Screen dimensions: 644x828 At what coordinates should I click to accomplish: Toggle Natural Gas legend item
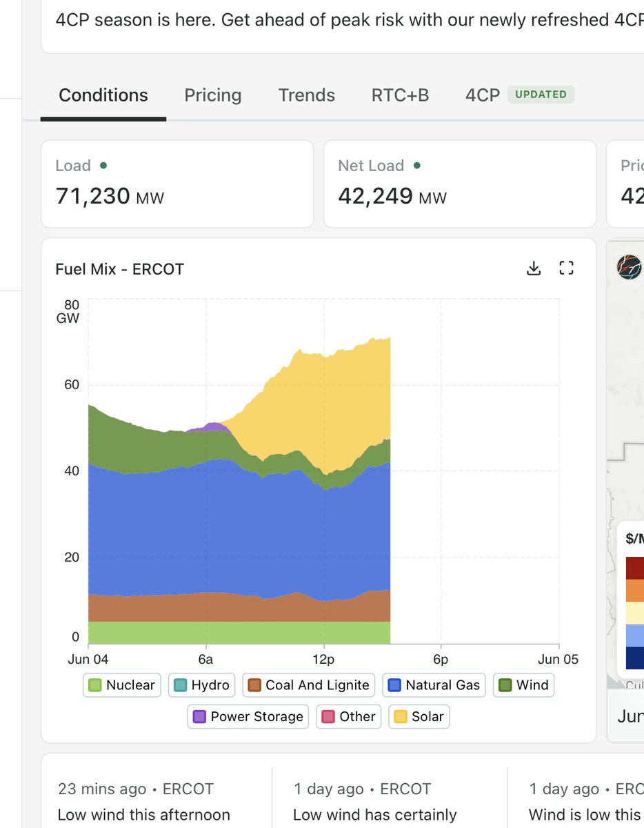(434, 685)
